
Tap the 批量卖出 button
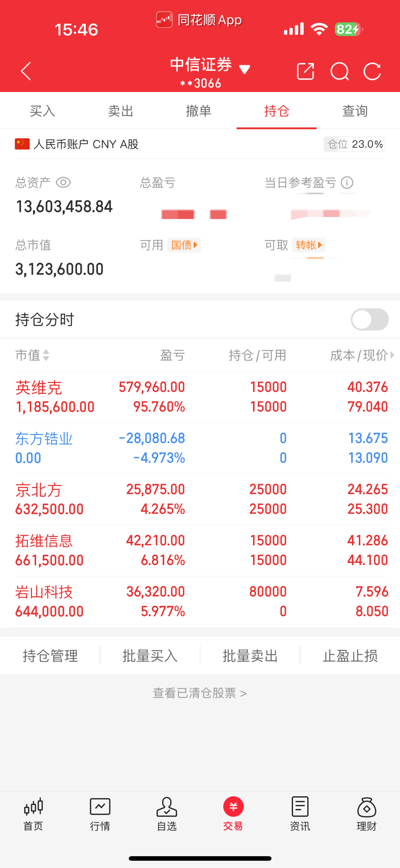250,656
